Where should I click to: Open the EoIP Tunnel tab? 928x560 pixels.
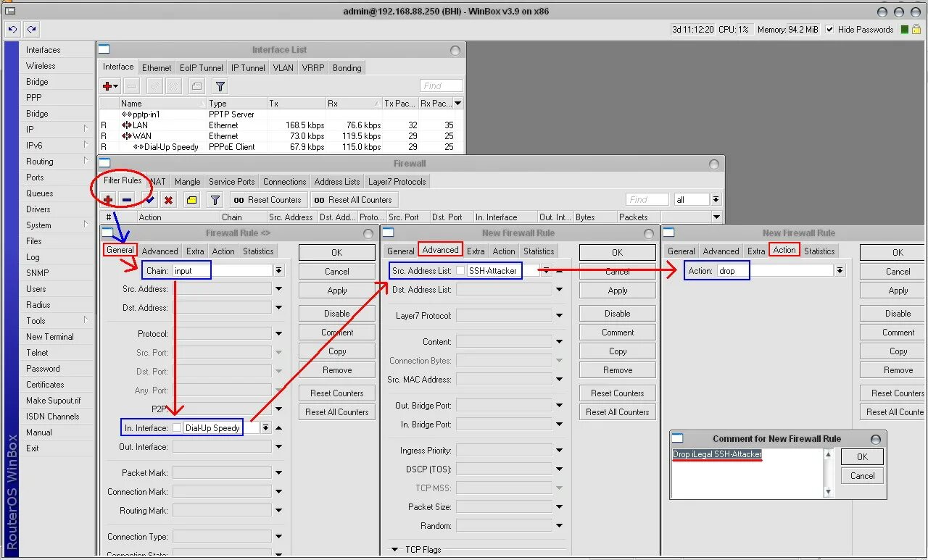201,68
